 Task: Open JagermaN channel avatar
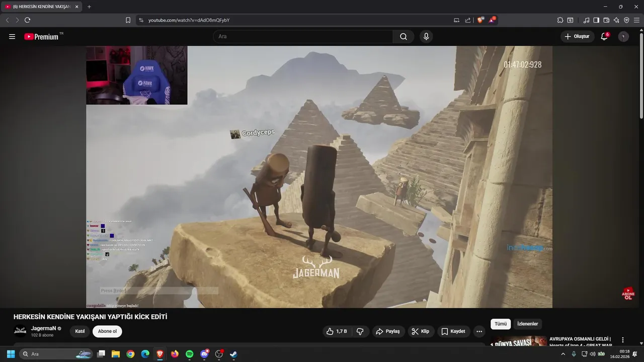[x=20, y=331]
